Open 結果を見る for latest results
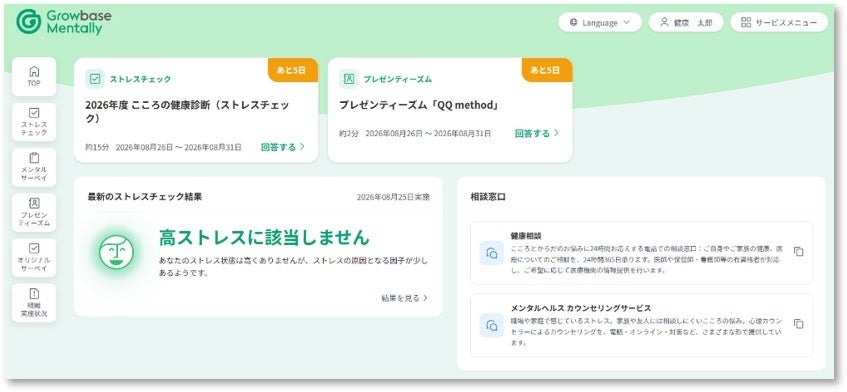Viewport: 847px width, 392px height. point(405,298)
